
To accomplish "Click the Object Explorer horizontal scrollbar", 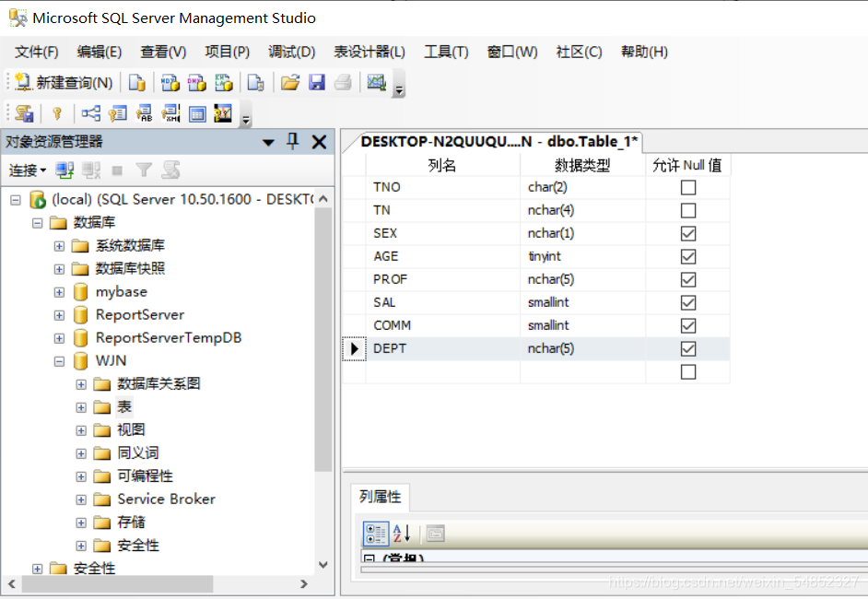I will point(118,584).
